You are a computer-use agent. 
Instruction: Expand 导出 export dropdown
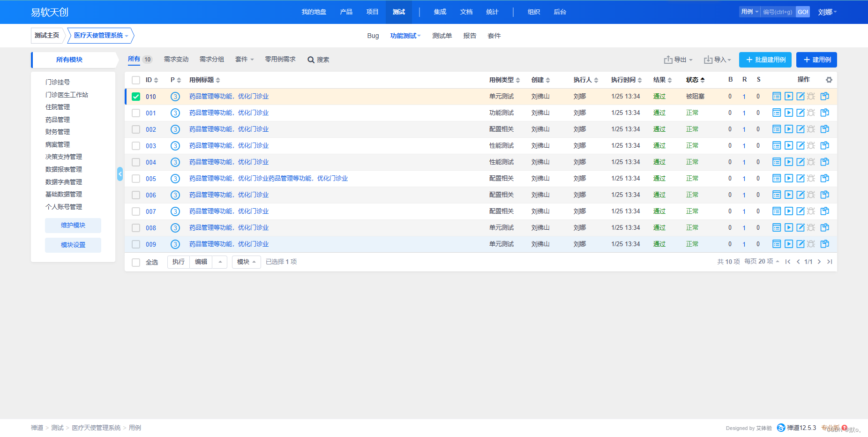[678, 60]
